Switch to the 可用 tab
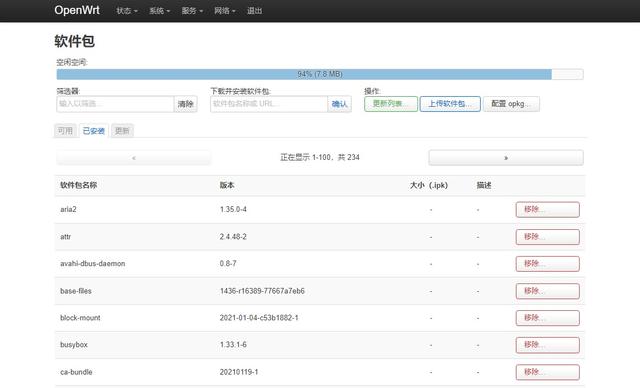Image resolution: width=640 pixels, height=388 pixels. (x=65, y=131)
